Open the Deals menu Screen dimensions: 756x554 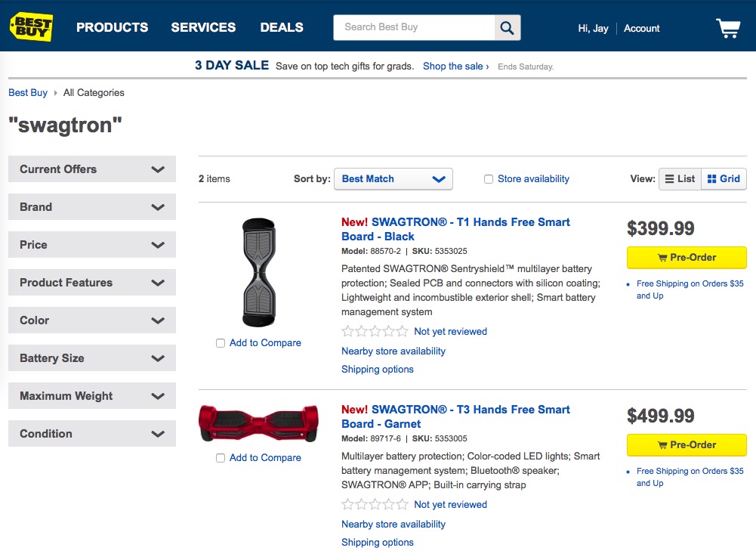pos(282,27)
